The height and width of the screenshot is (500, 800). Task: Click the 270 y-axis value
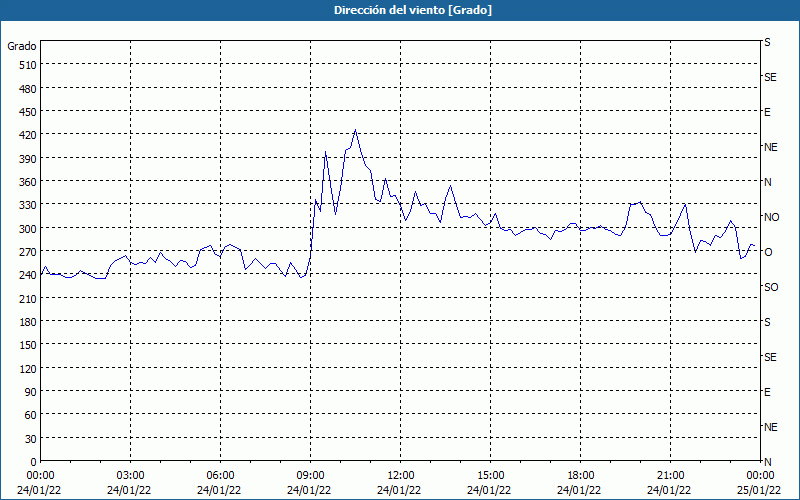pyautogui.click(x=28, y=252)
